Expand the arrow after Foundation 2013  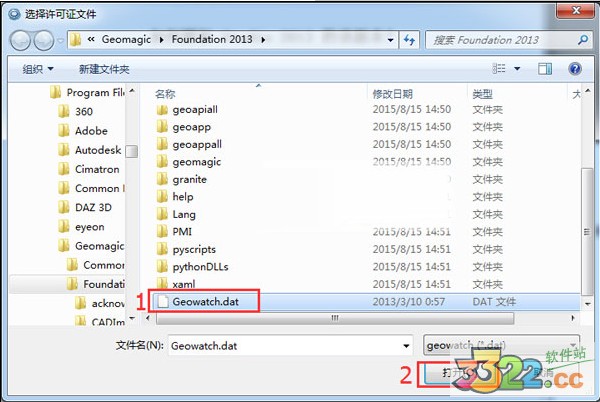263,40
